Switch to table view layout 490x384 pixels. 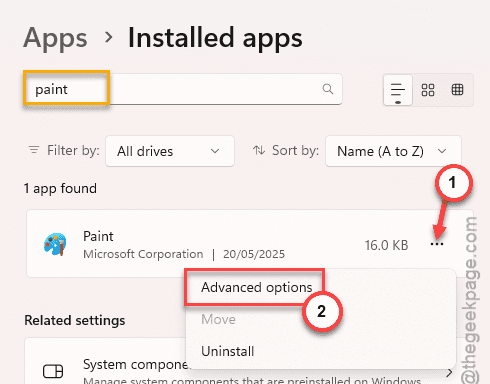coord(457,90)
